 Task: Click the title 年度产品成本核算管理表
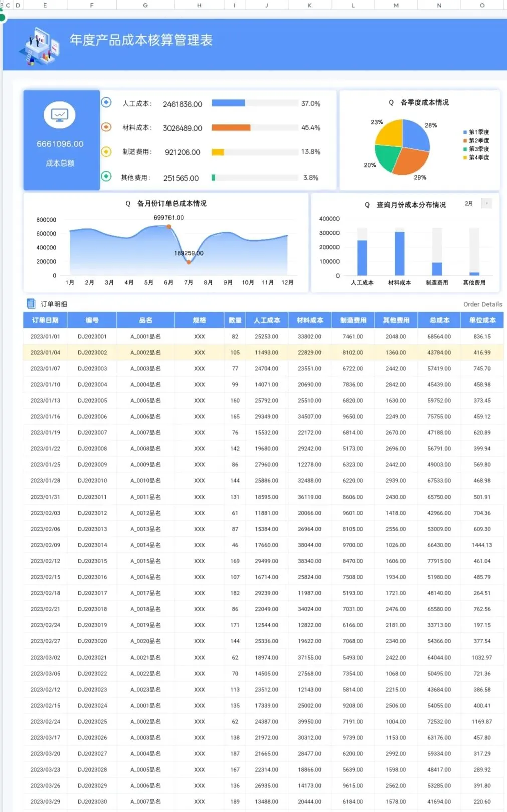coord(141,40)
